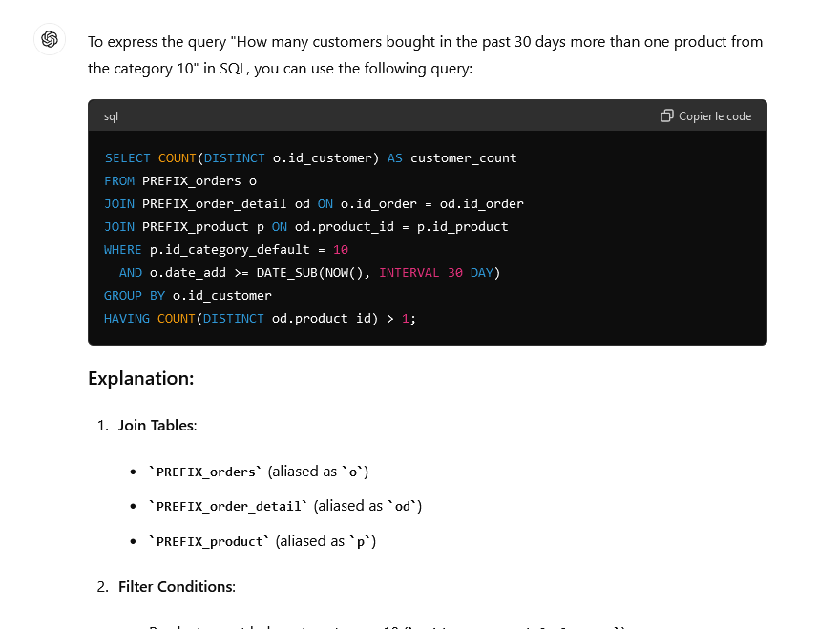
Task: Select the 'Filter Conditions:' list item
Action: click(x=176, y=586)
